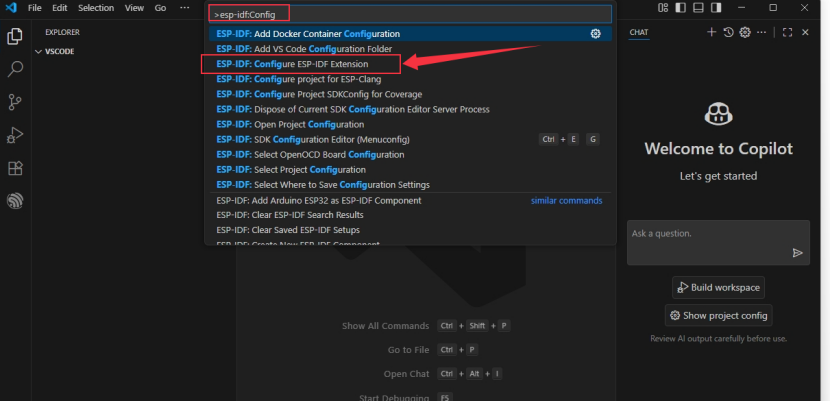Select ESP-IDF: Add VS Code Configuration Folder
The image size is (831, 401).
coord(410,49)
